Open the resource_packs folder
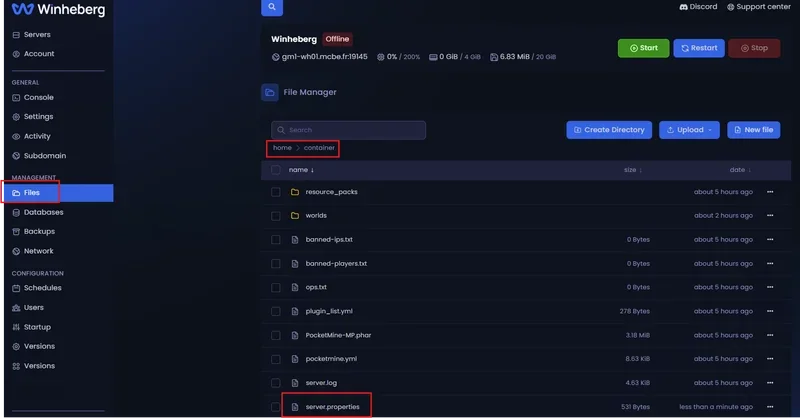800x418 pixels. (331, 192)
